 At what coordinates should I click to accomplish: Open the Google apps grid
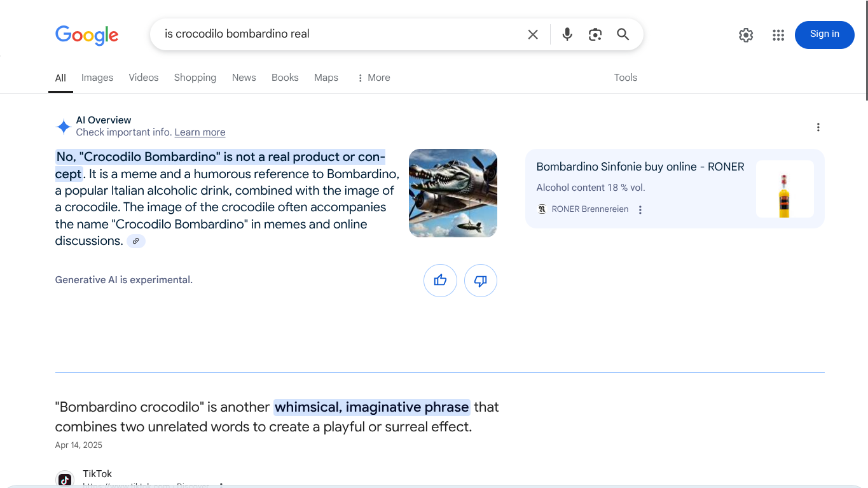pyautogui.click(x=778, y=35)
